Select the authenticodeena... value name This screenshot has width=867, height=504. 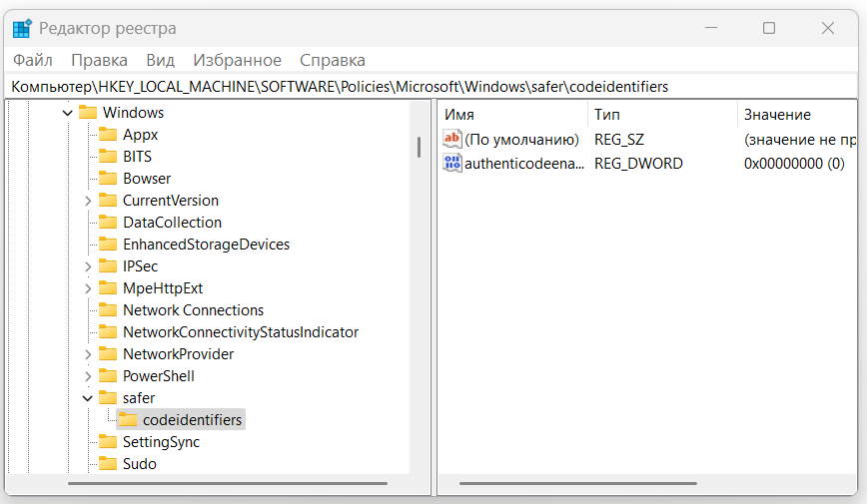[523, 164]
